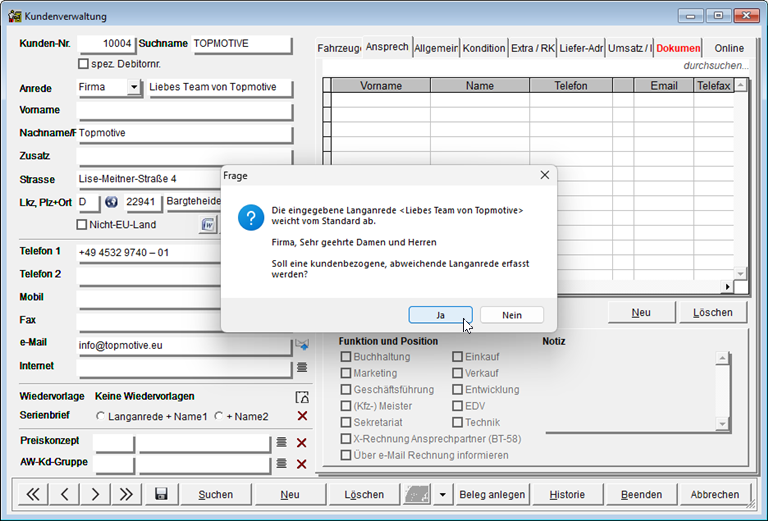This screenshot has height=521, width=768.
Task: Clear Serienbrief selection with red X
Action: coord(302,416)
